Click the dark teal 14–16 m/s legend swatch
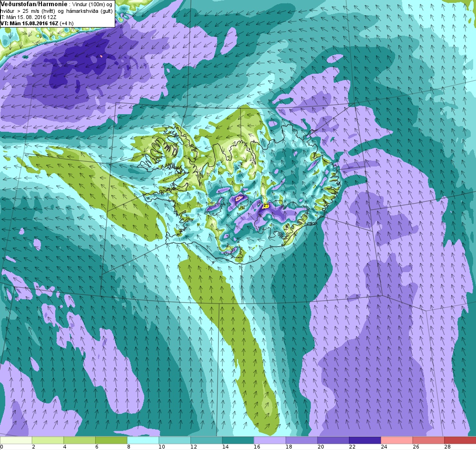Screen dimensions: 476x450 click(238, 440)
